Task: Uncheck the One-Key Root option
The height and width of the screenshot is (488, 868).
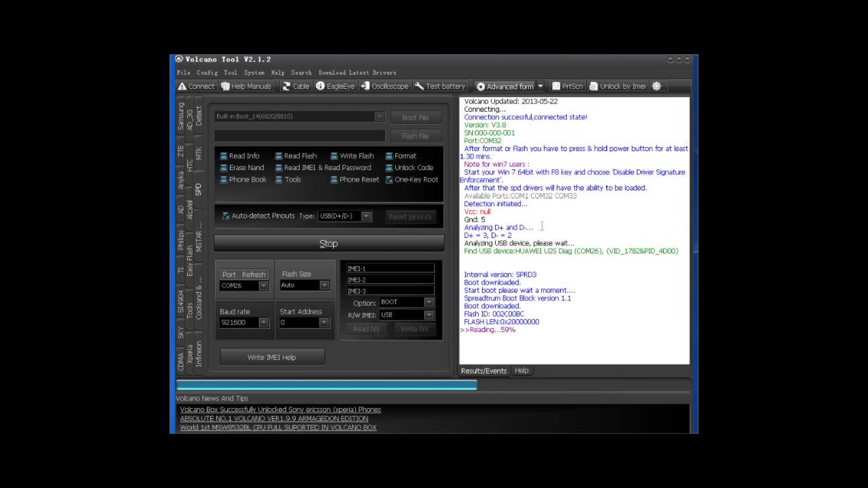Action: point(389,180)
